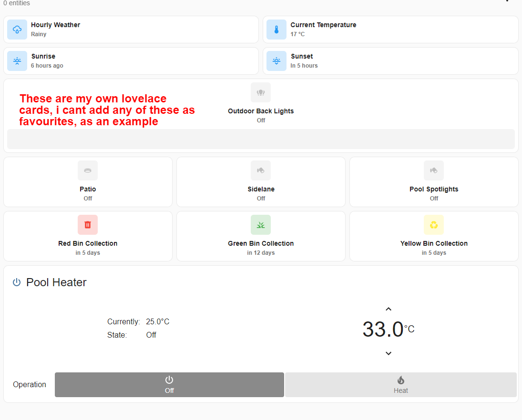The image size is (522, 420).
Task: Click the '0 entities' text
Action: [17, 3]
